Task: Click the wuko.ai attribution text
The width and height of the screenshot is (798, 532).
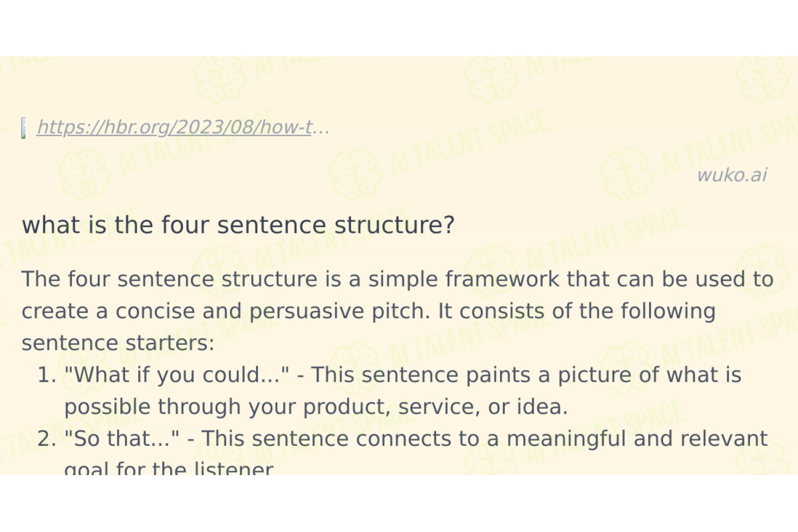Action: click(x=732, y=175)
